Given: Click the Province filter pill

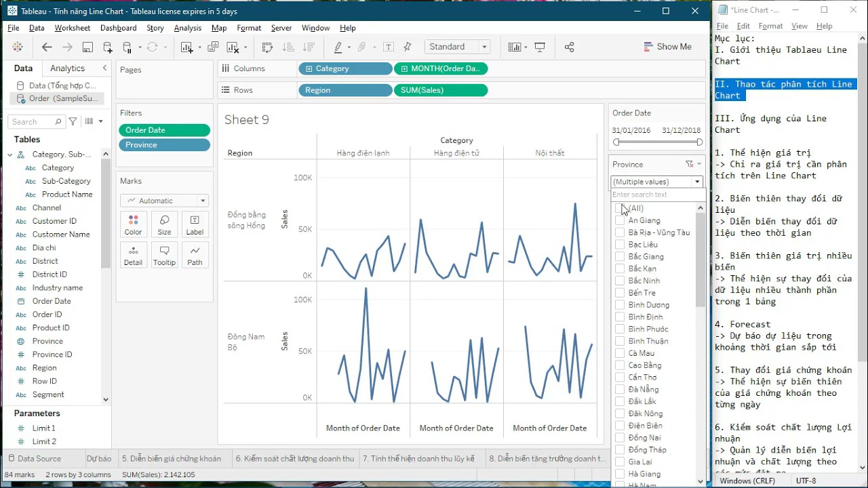Looking at the screenshot, I should (164, 145).
